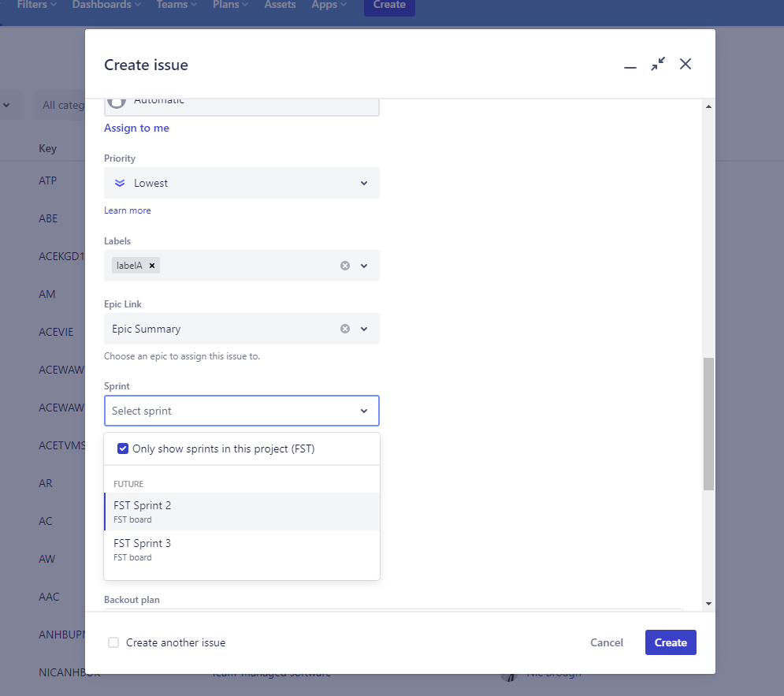Select FST Sprint 2 option
This screenshot has height=696, width=784.
241,512
